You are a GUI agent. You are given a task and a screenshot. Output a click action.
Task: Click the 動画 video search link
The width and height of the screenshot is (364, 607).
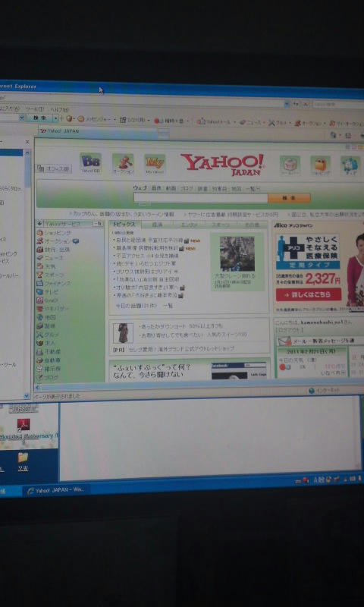[x=171, y=188]
